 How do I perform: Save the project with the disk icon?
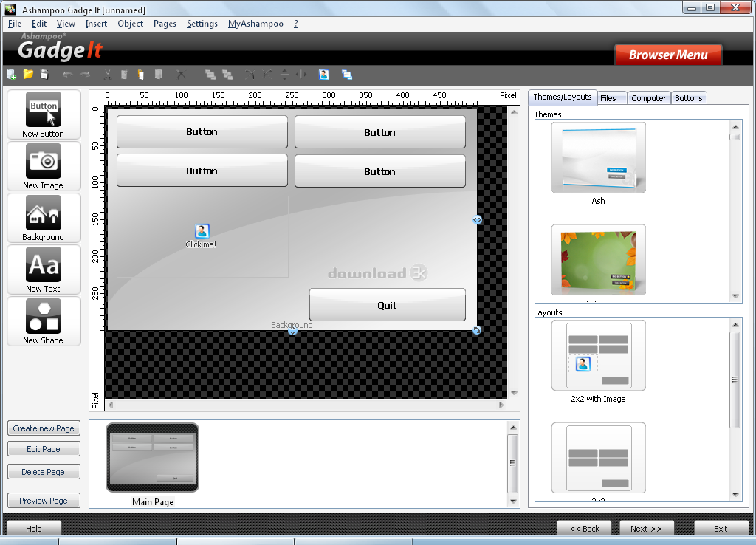pos(45,75)
